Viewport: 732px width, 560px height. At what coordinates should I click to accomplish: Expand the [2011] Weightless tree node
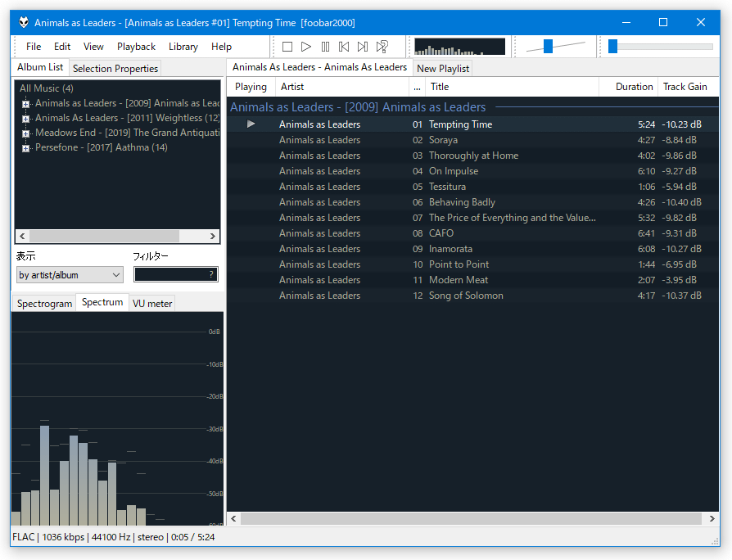click(25, 119)
